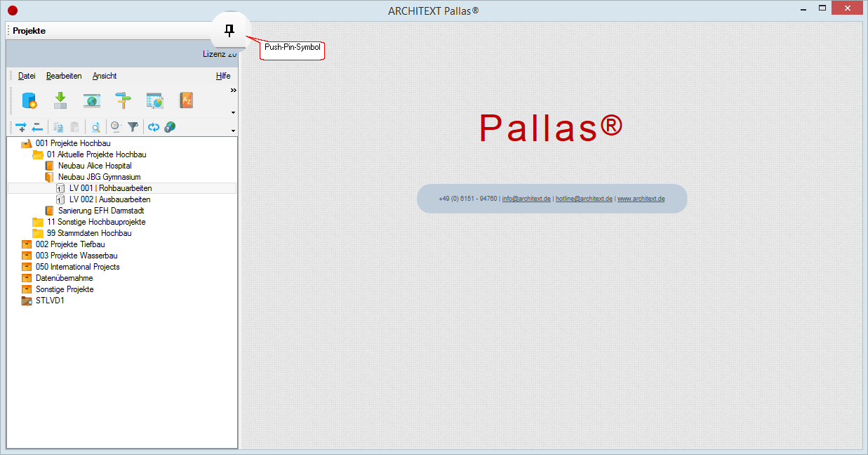The image size is (868, 455).
Task: Select the 001 Projekte Hochbau tree node
Action: [x=73, y=143]
